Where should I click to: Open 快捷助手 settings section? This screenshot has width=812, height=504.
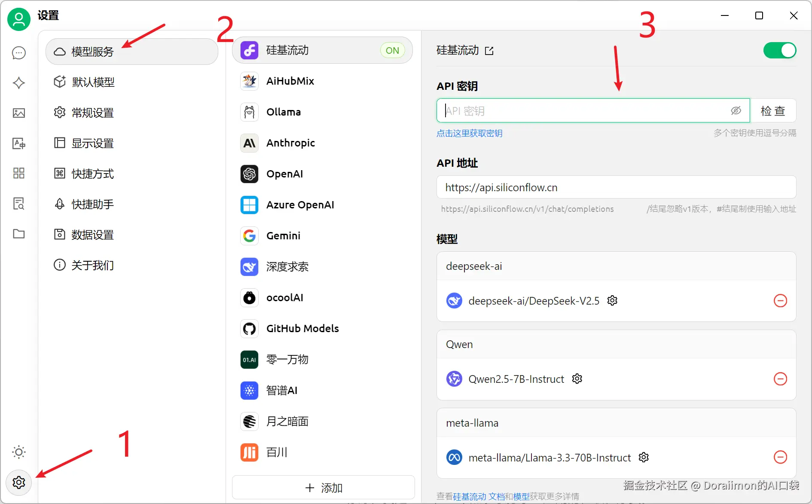(132, 204)
